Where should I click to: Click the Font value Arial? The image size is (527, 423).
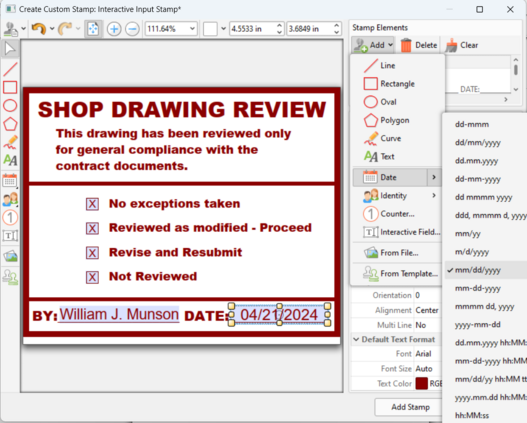[423, 354]
